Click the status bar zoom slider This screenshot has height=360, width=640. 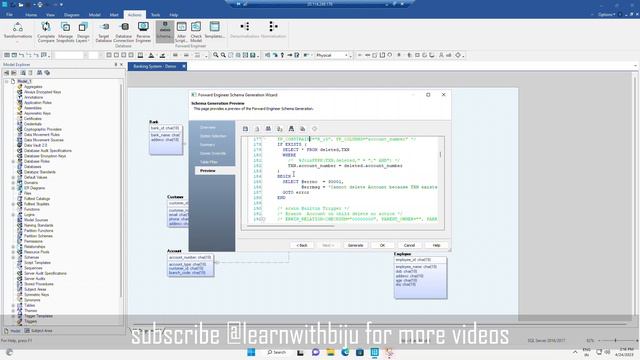(x=616, y=340)
